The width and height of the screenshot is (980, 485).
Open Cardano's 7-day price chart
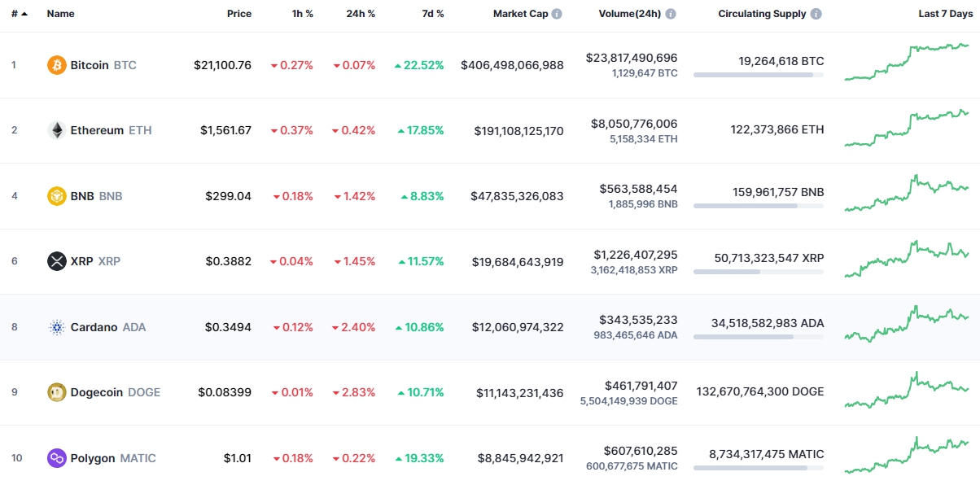pos(907,324)
